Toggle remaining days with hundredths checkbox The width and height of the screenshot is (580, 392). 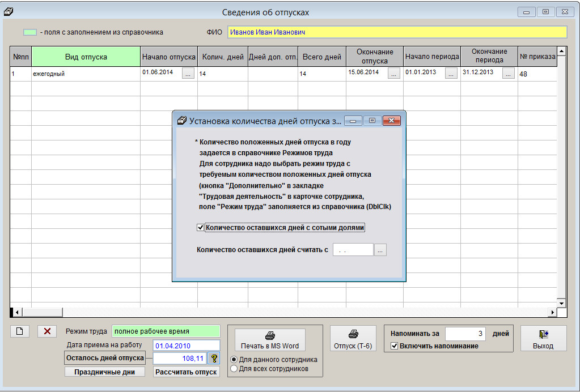[x=200, y=228]
